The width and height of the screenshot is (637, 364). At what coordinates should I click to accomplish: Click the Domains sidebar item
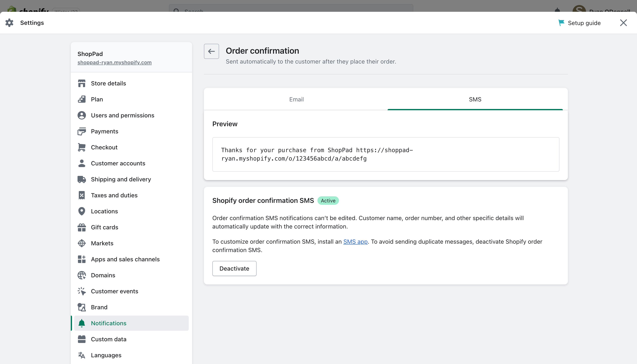click(x=103, y=275)
